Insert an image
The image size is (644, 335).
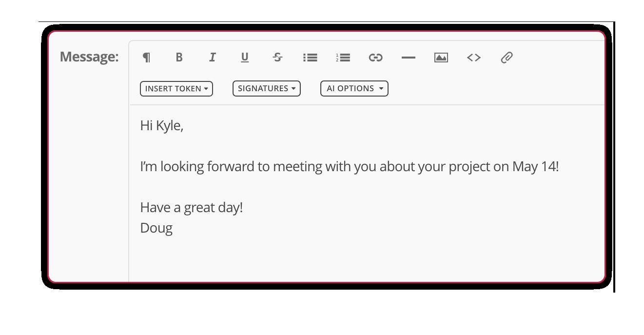pos(441,58)
